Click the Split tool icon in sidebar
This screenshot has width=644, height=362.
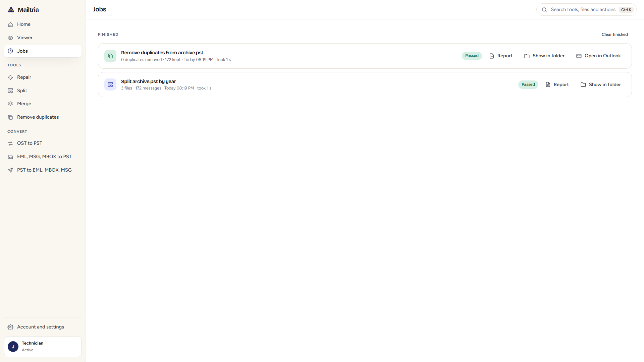(10, 90)
